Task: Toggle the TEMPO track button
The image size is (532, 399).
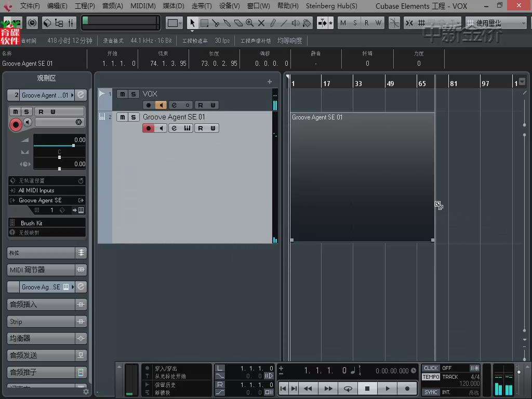Action: click(431, 377)
